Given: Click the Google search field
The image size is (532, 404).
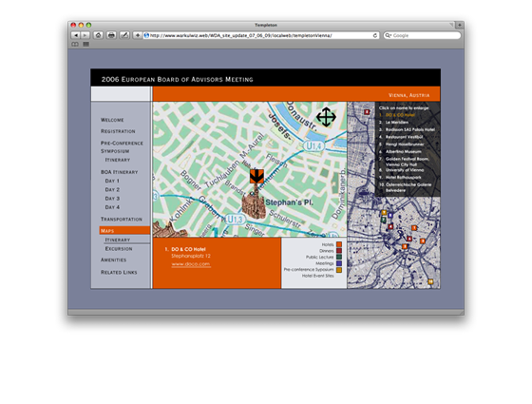Looking at the screenshot, I should [x=423, y=35].
